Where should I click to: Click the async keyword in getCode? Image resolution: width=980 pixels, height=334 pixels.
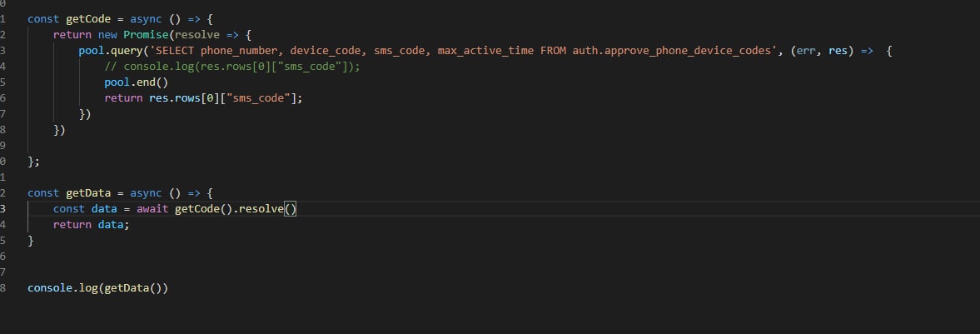click(x=146, y=19)
